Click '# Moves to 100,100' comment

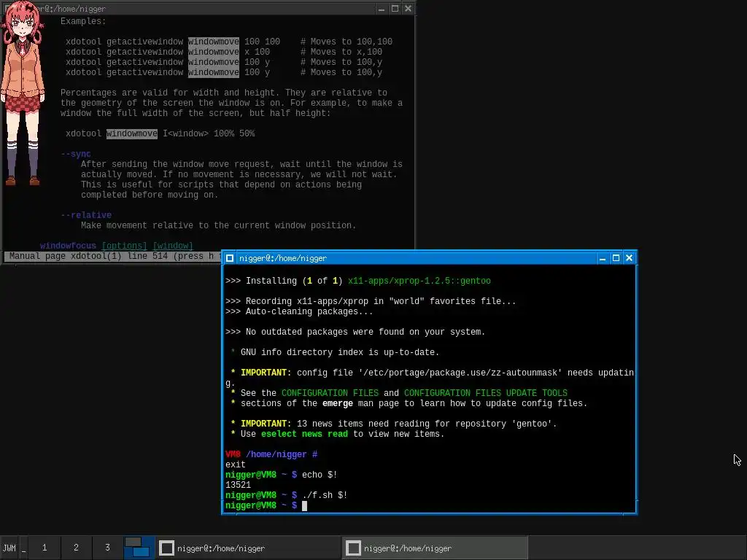click(x=347, y=42)
